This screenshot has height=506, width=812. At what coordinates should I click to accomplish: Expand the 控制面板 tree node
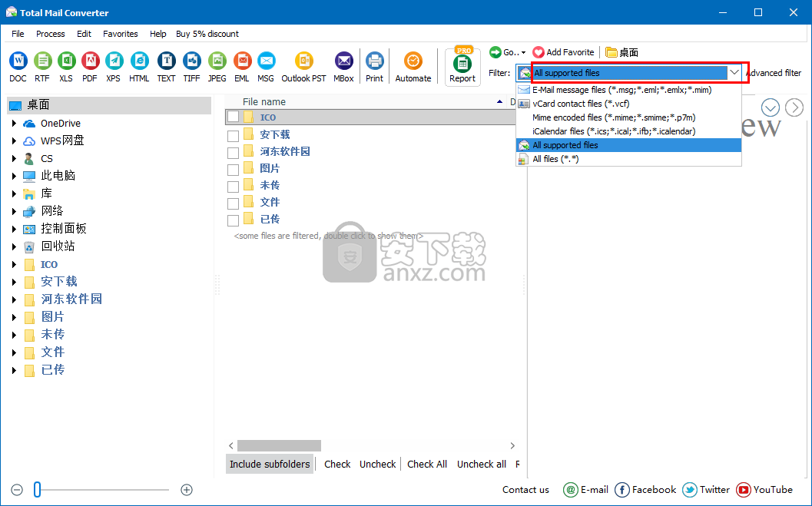(14, 229)
